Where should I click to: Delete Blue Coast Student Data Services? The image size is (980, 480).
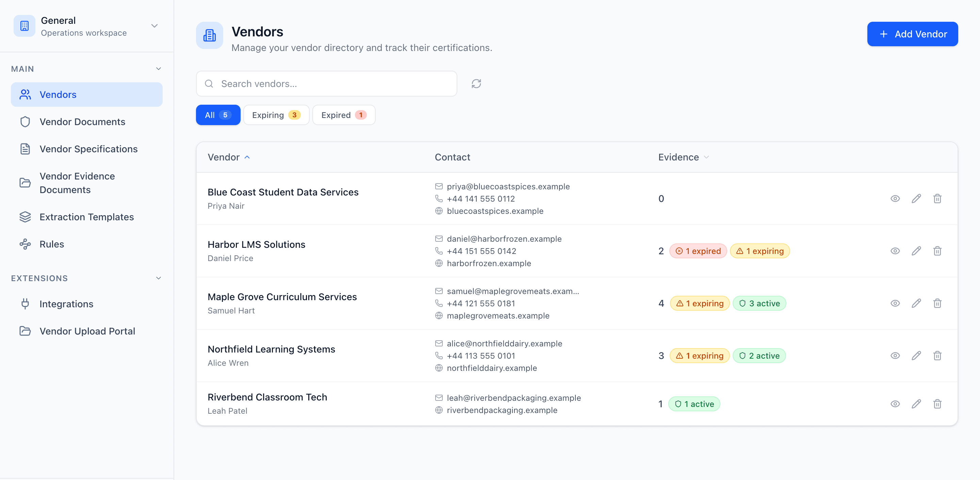tap(937, 199)
